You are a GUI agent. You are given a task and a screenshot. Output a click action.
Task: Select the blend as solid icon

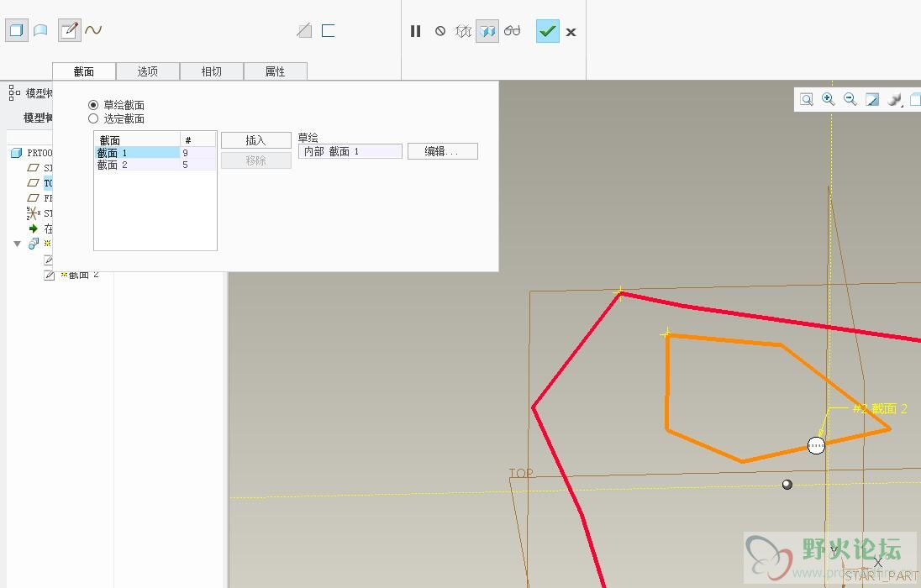(17, 30)
